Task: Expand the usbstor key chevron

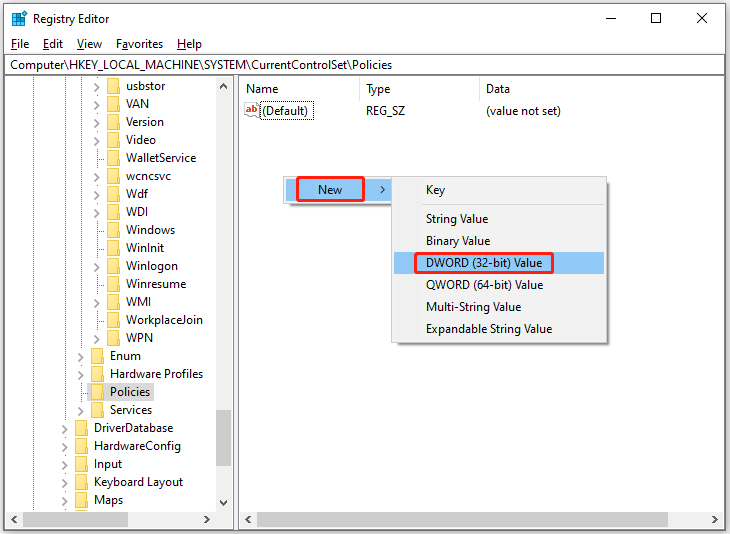Action: [x=96, y=87]
